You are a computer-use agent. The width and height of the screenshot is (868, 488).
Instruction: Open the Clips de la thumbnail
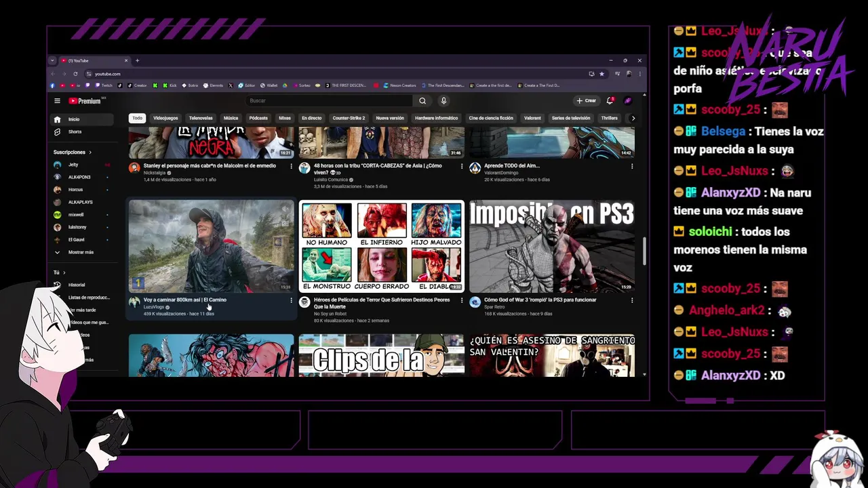pyautogui.click(x=382, y=355)
